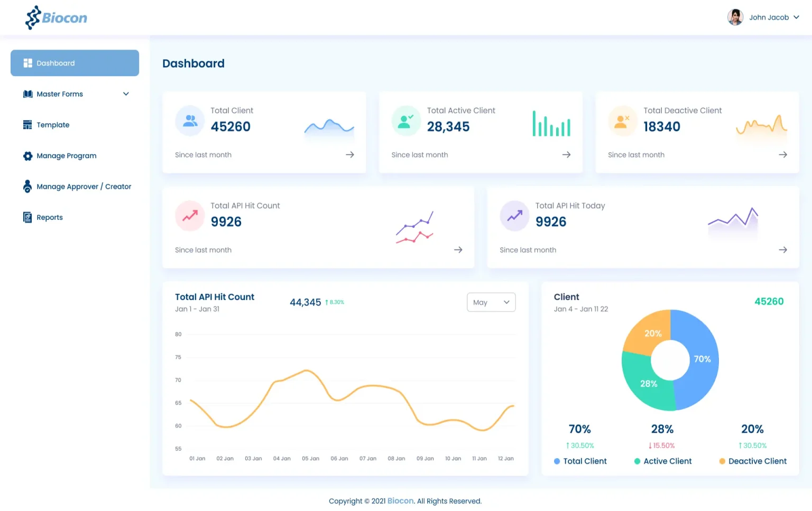Click the Biocon logo
The width and height of the screenshot is (812, 511).
pyautogui.click(x=56, y=17)
